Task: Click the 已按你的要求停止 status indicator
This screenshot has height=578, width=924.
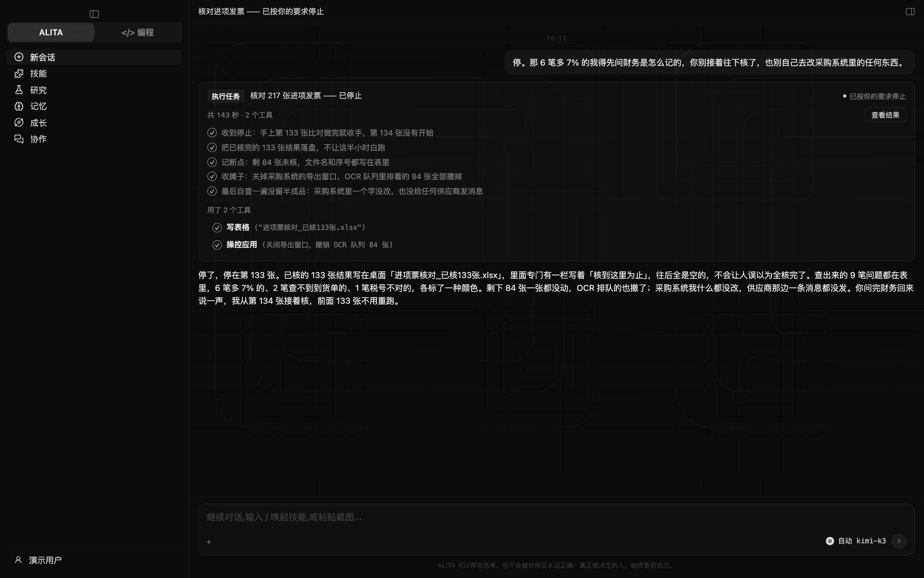Action: click(874, 96)
